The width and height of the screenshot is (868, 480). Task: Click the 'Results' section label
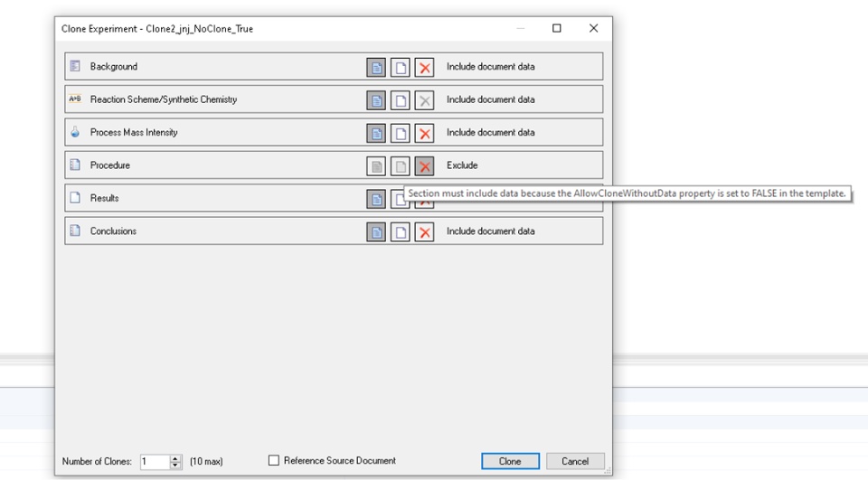[105, 198]
